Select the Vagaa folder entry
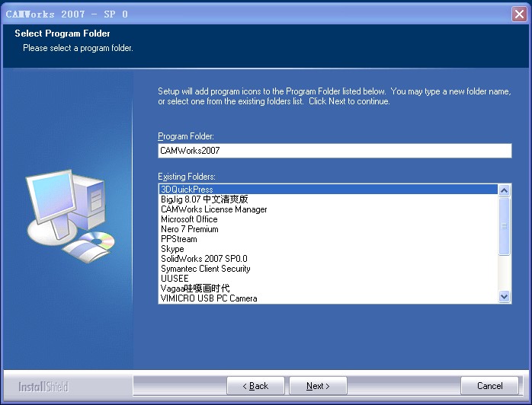532x405 pixels. click(x=328, y=289)
